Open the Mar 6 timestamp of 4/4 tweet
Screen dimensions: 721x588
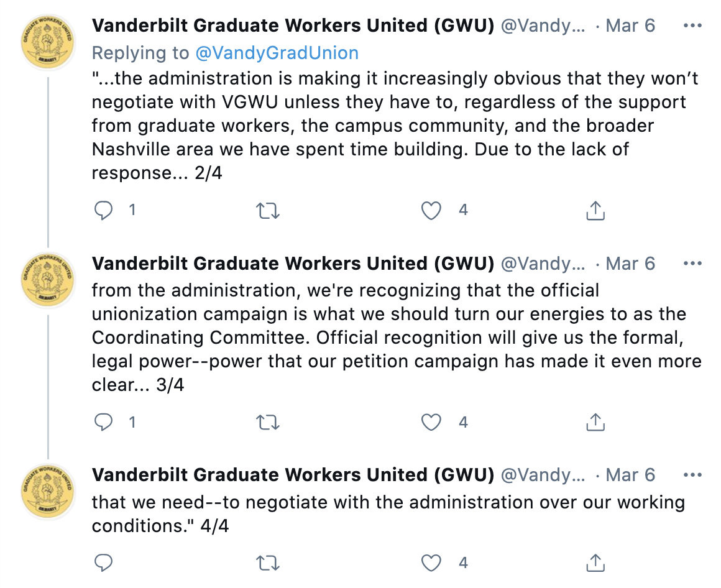(x=630, y=475)
